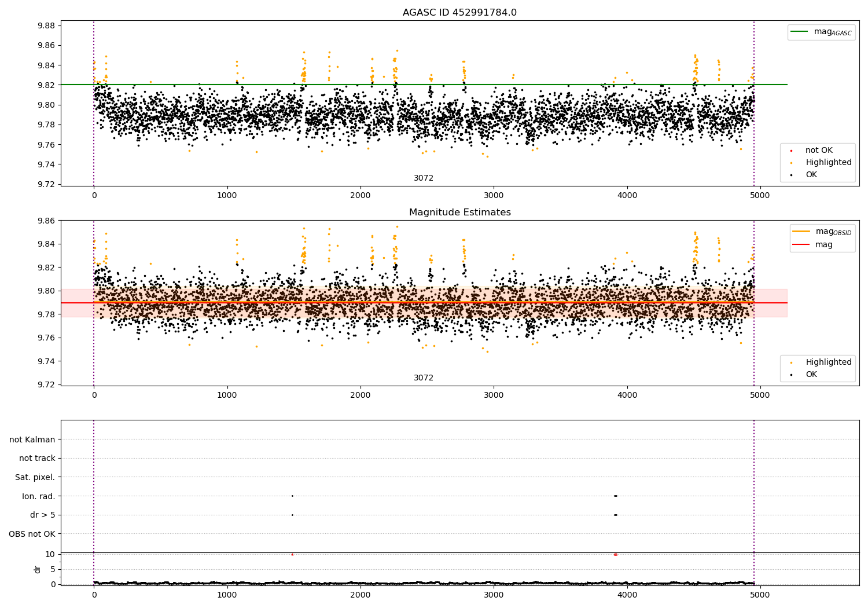Image resolution: width=868 pixels, height=608 pixels.
Task: Click 'Highlighted' in the top plot legend
Action: pyautogui.click(x=829, y=163)
